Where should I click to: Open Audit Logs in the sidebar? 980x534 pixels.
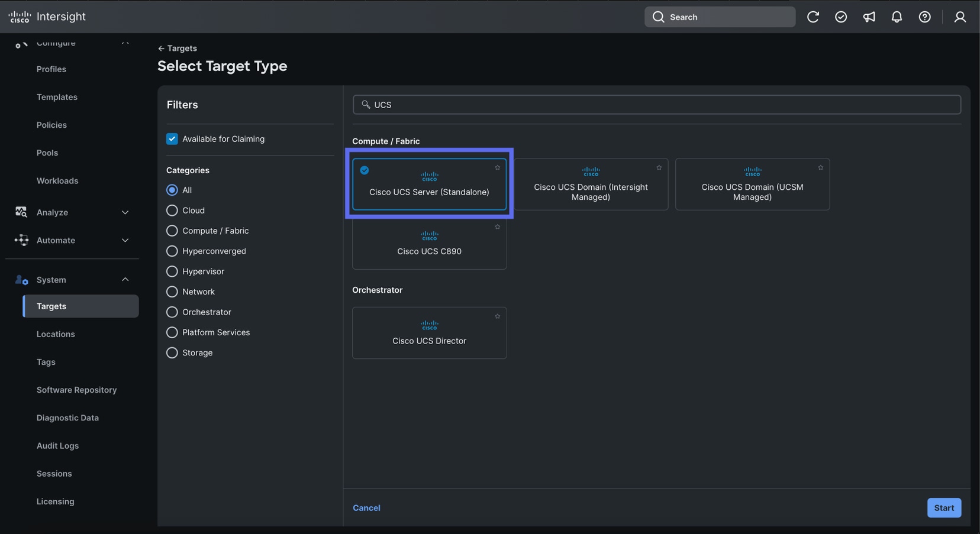(57, 445)
